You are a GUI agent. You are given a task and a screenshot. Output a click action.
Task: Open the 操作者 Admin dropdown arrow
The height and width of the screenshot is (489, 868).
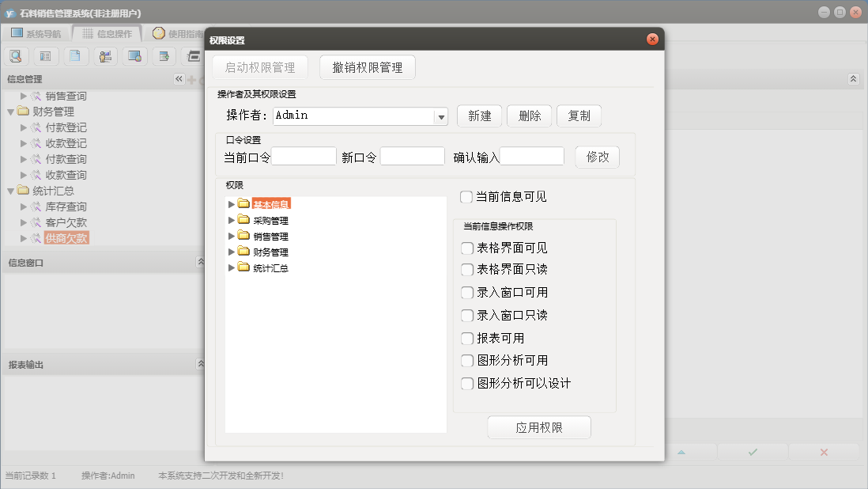pos(441,117)
